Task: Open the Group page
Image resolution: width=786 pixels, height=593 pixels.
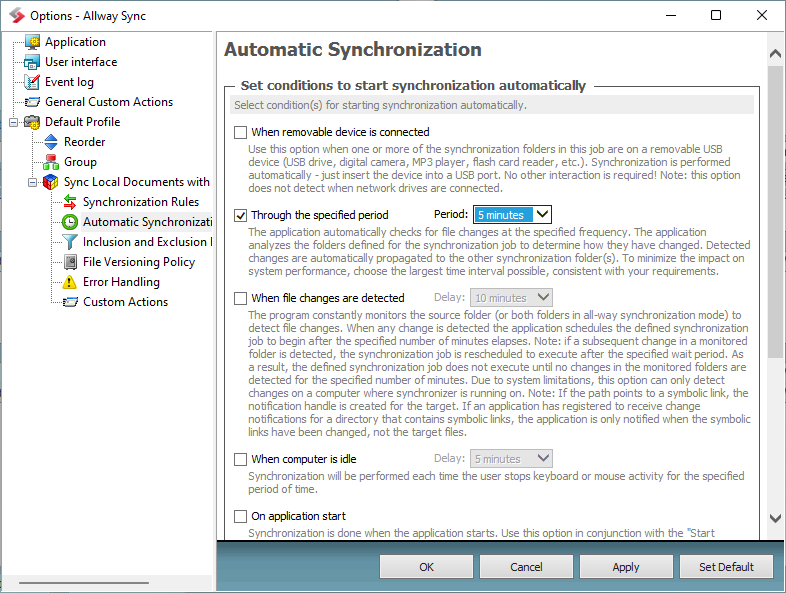Action: coord(80,162)
